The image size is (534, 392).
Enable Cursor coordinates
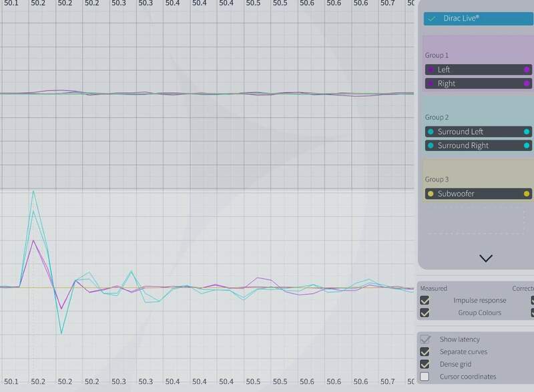(x=425, y=377)
